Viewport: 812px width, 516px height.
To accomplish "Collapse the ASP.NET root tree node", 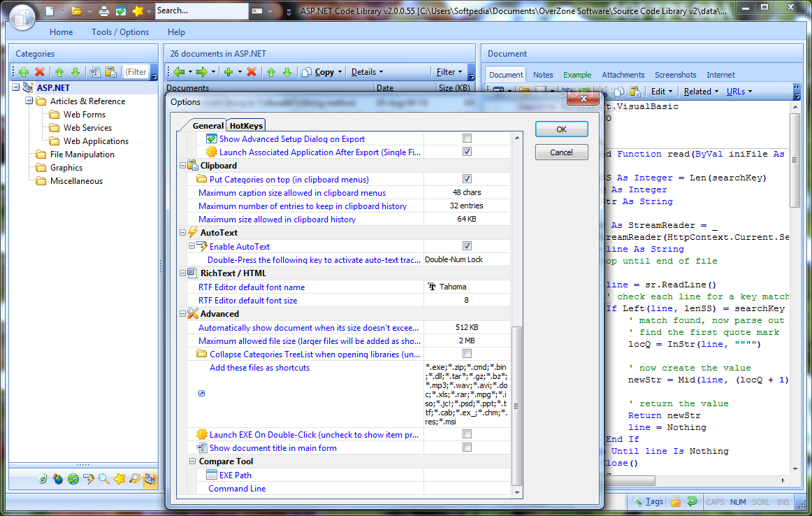I will [x=15, y=87].
